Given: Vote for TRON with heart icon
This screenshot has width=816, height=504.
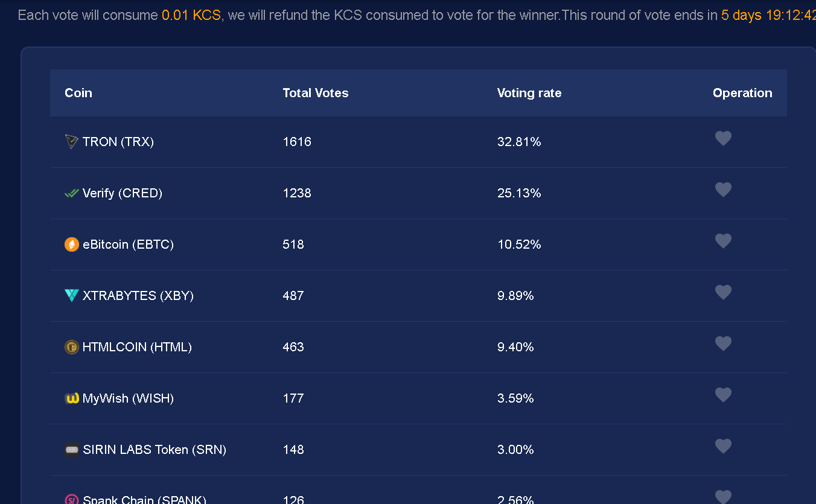Looking at the screenshot, I should 723,139.
